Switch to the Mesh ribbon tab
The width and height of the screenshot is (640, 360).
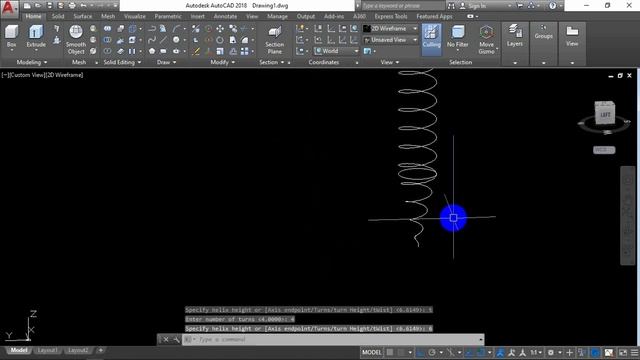[108, 16]
